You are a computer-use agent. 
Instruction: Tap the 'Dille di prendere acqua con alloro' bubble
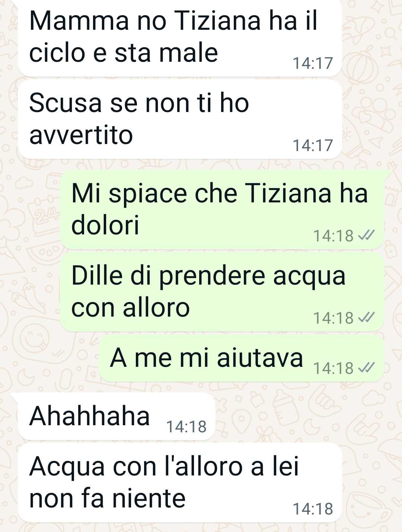(x=222, y=292)
